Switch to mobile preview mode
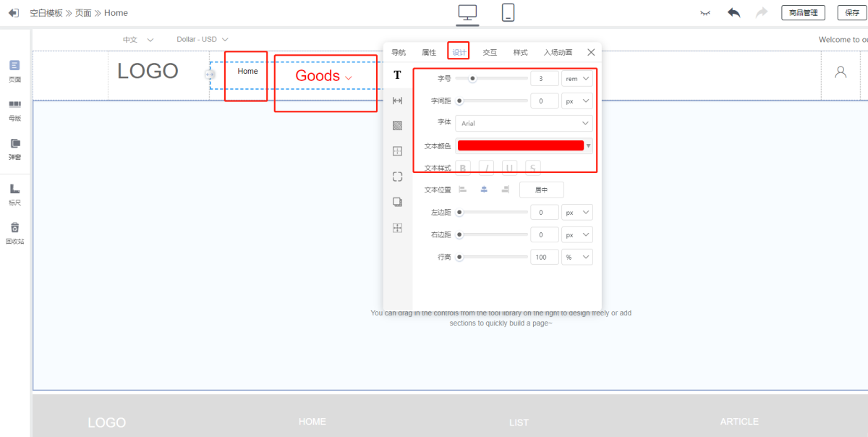The height and width of the screenshot is (437, 868). point(509,12)
